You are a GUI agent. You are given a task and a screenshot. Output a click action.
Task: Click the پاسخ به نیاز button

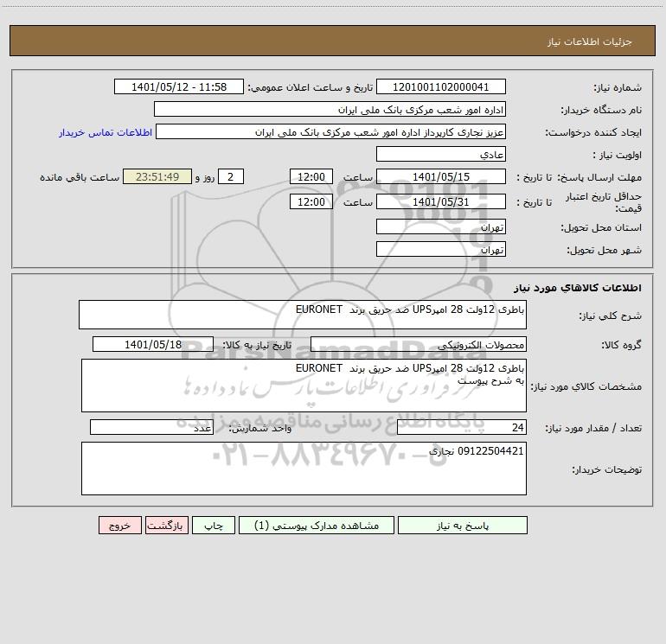tap(462, 525)
